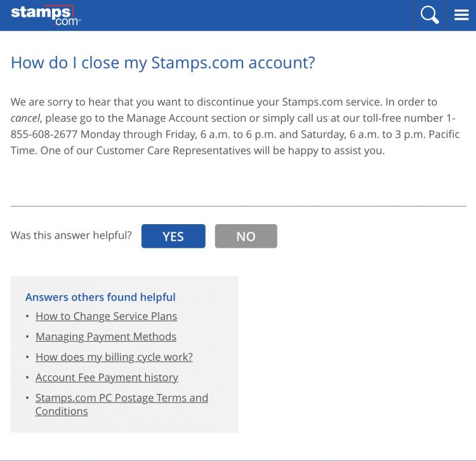Click the page title about closing account

click(x=162, y=63)
